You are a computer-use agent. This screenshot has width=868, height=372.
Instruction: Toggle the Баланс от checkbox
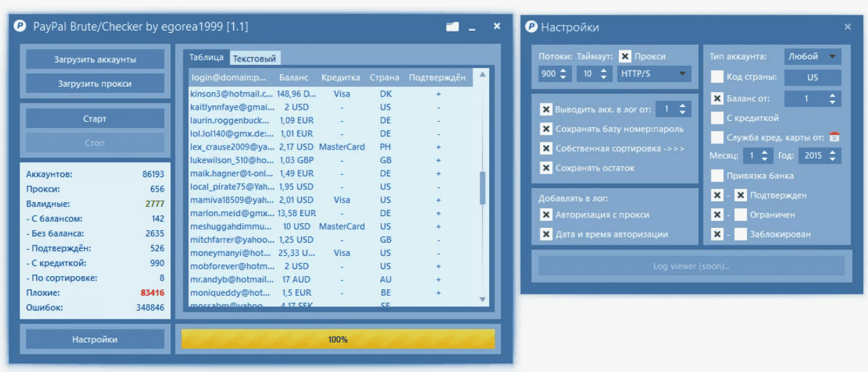(717, 99)
